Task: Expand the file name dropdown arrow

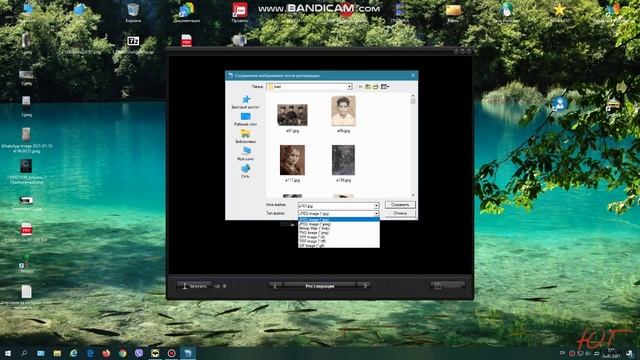Action: coord(376,206)
